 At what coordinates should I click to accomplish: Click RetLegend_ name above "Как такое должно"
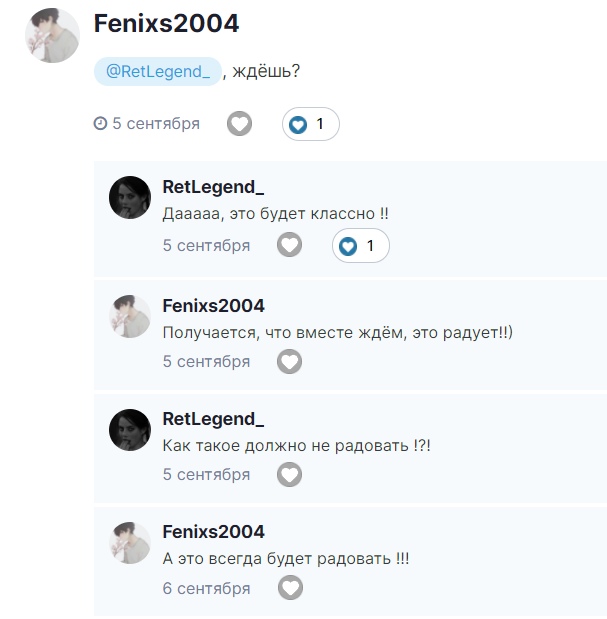pyautogui.click(x=213, y=418)
